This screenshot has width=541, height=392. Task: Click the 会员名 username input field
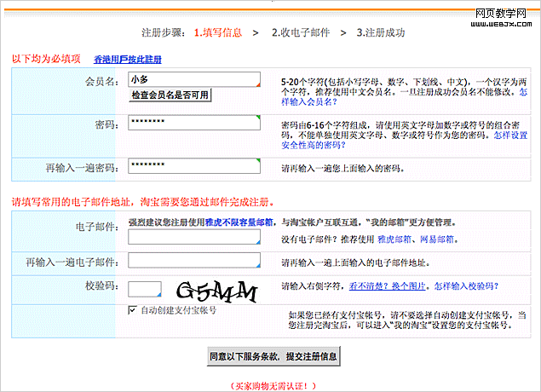click(x=193, y=79)
